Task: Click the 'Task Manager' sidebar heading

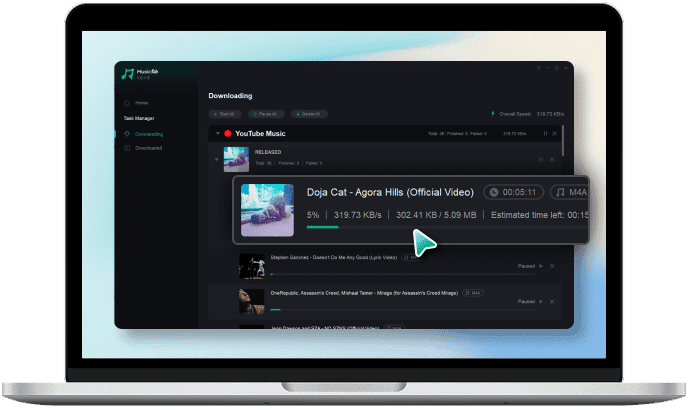Action: [139, 119]
